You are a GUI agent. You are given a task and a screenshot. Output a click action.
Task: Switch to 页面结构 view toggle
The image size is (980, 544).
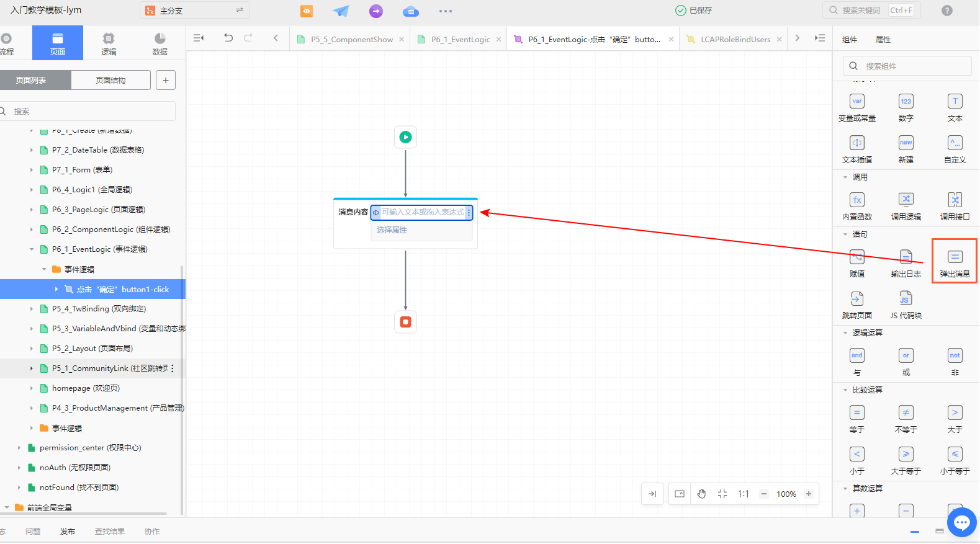110,81
